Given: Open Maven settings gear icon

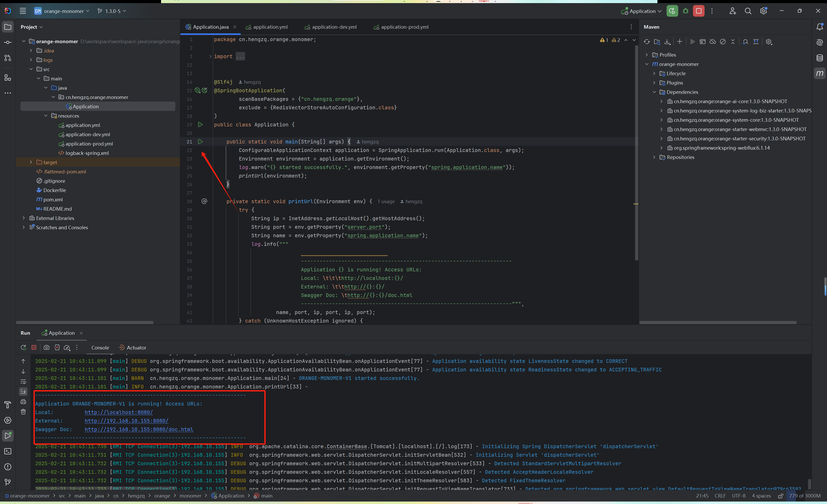Looking at the screenshot, I should click(x=769, y=42).
